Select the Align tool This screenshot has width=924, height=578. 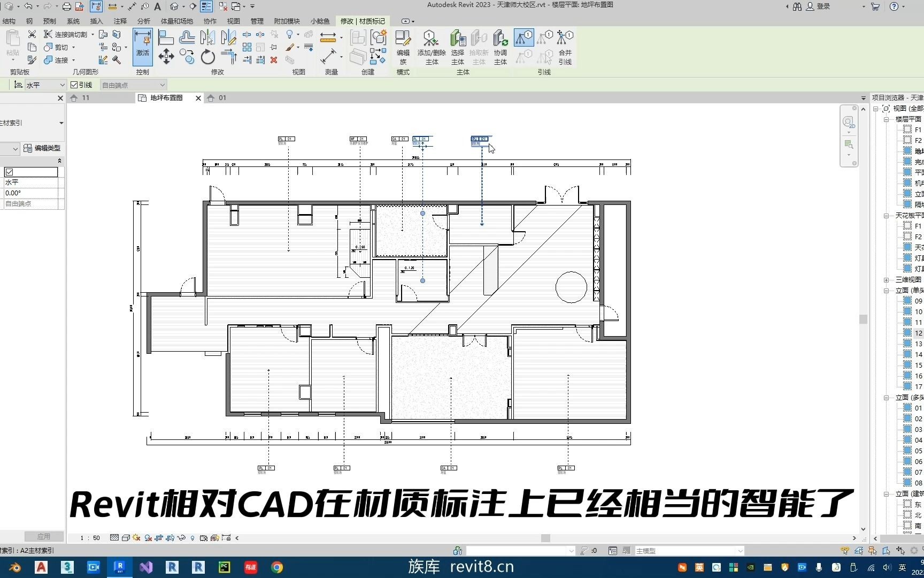tap(166, 37)
